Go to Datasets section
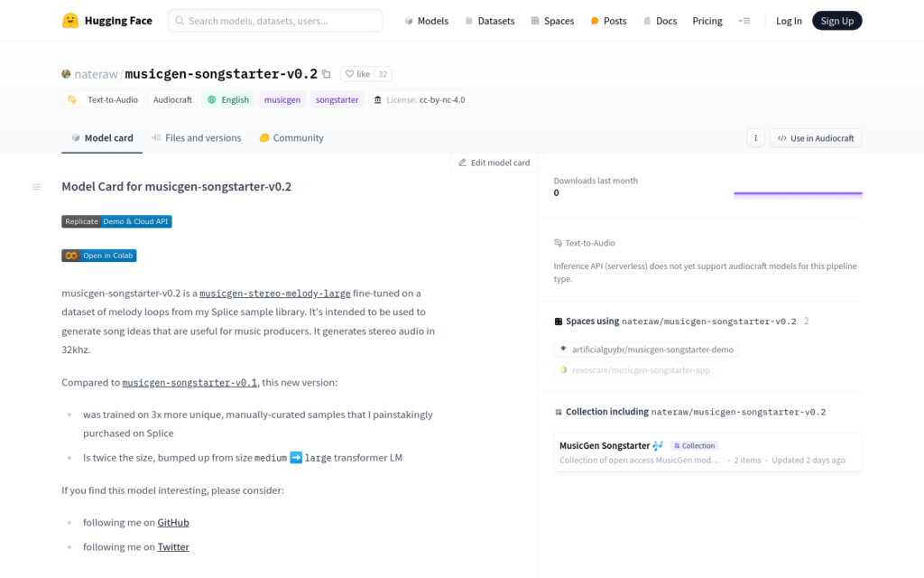This screenshot has height=578, width=924. coord(490,21)
